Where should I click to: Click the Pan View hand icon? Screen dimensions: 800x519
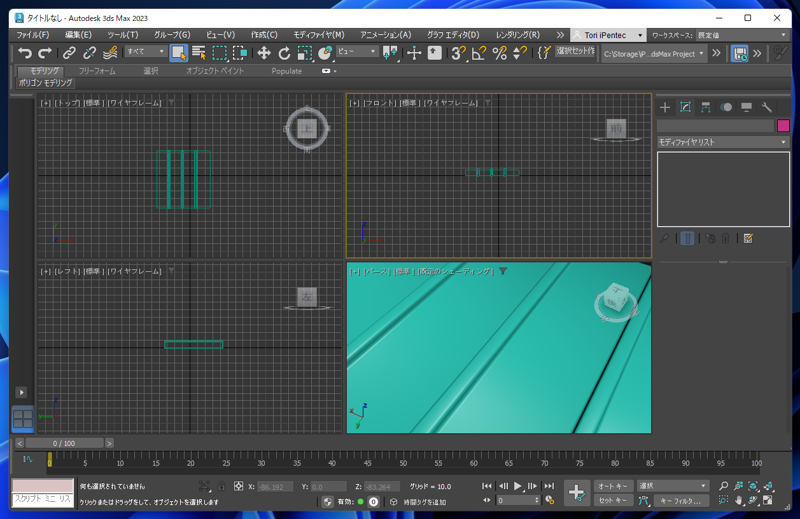coord(738,501)
